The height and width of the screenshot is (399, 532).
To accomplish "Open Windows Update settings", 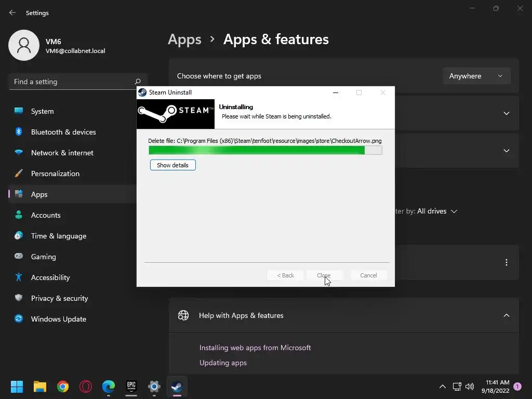I will pos(73,319).
